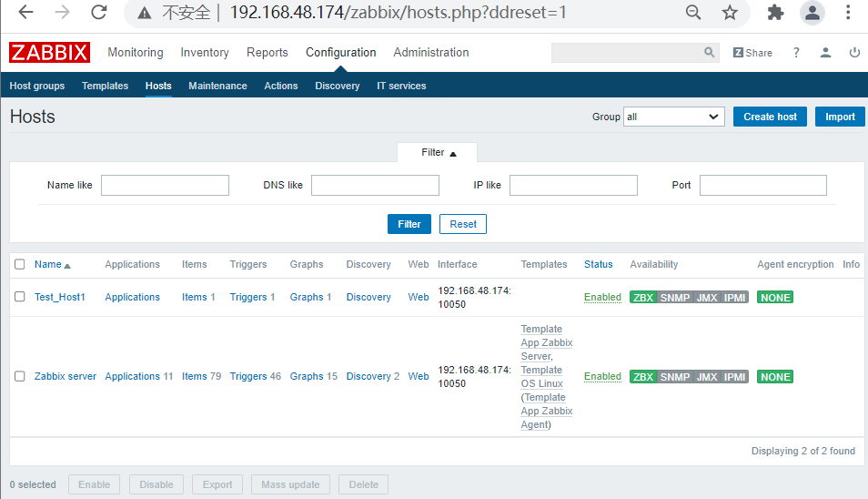This screenshot has height=499, width=868.
Task: Open the browser profile avatar
Action: tap(812, 12)
